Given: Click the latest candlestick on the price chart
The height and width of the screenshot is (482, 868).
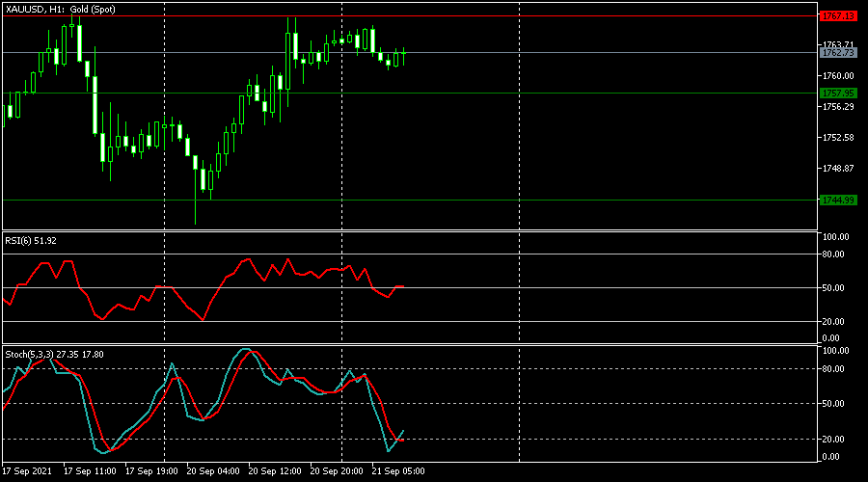Looking at the screenshot, I should coord(403,54).
